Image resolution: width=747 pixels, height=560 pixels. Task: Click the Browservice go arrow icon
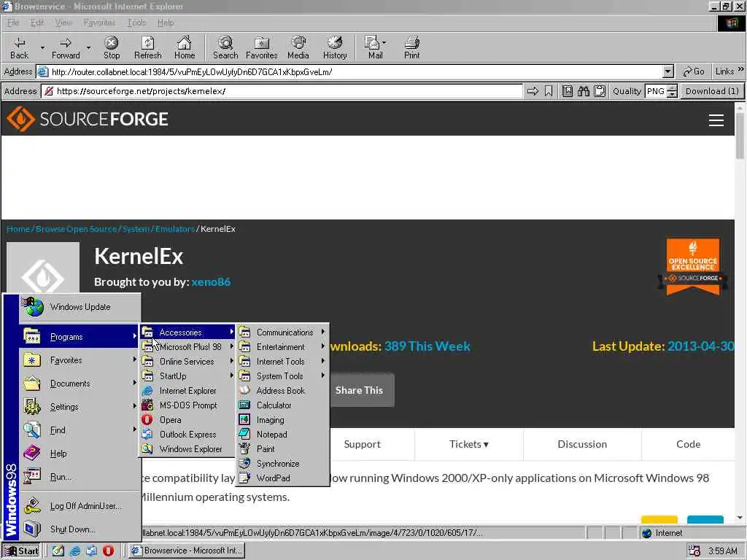[x=533, y=91]
